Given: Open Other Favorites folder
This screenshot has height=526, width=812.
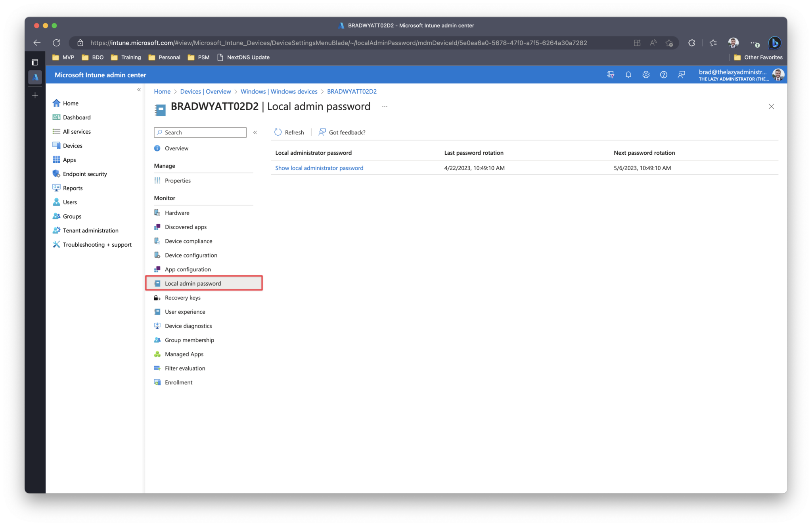Looking at the screenshot, I should tap(758, 58).
